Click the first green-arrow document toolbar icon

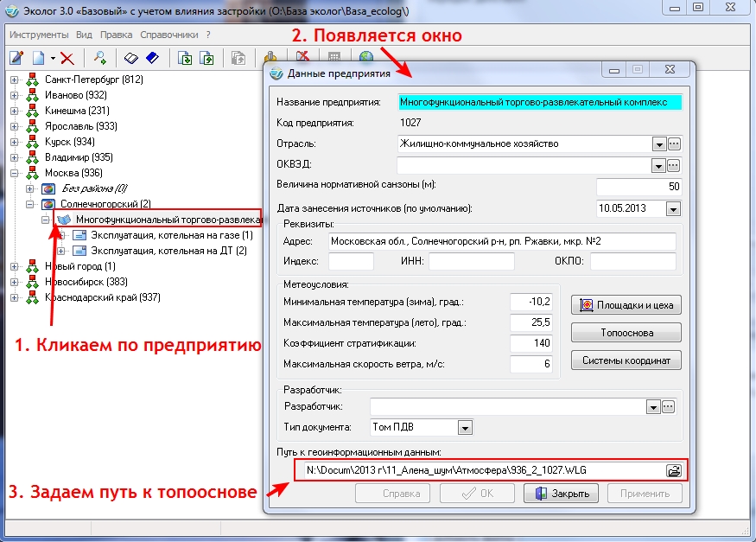pos(185,58)
